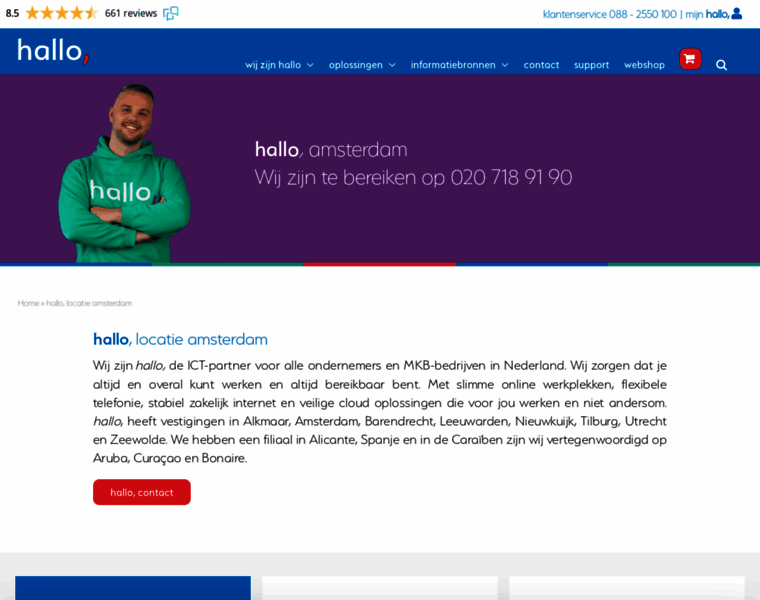Go to the contact menu item
Screen dimensions: 760x600
(541, 65)
